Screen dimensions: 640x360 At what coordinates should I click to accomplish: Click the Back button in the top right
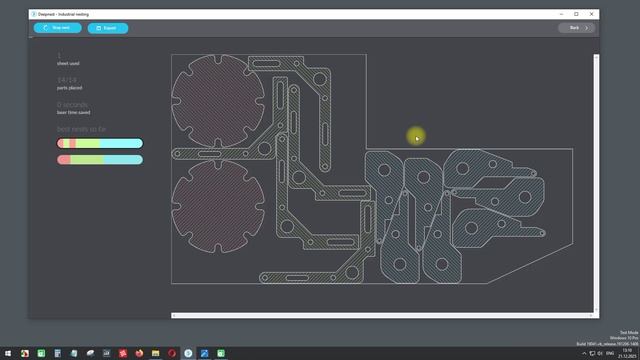pos(576,28)
